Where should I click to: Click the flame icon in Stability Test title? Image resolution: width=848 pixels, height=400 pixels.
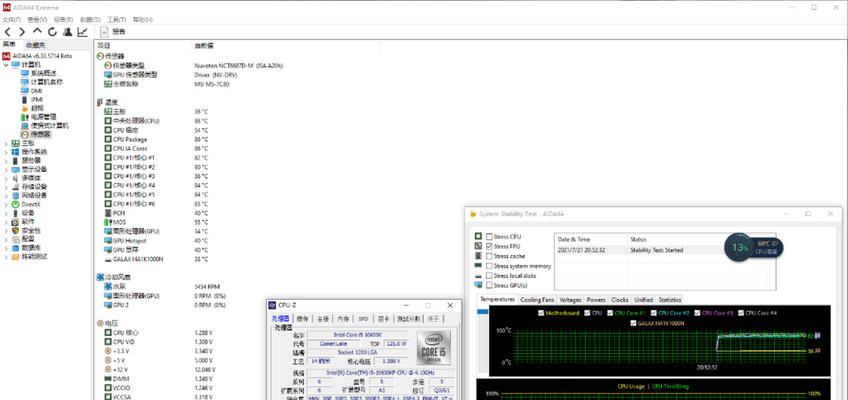pyautogui.click(x=473, y=214)
